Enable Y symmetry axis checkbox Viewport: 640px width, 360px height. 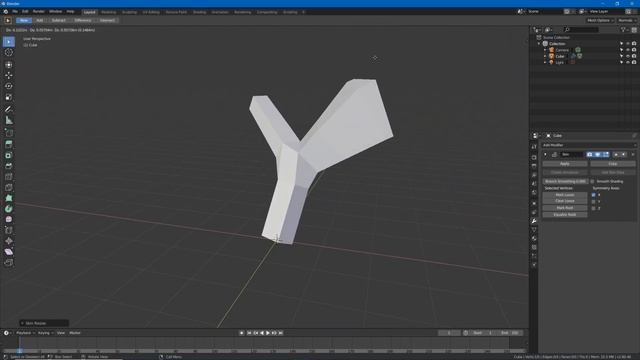(x=593, y=202)
